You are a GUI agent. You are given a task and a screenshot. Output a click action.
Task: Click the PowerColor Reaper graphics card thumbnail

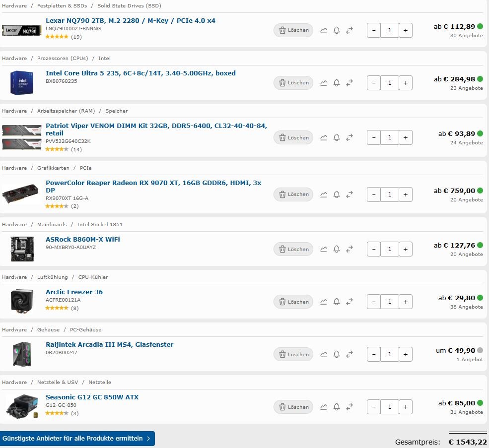tap(20, 193)
